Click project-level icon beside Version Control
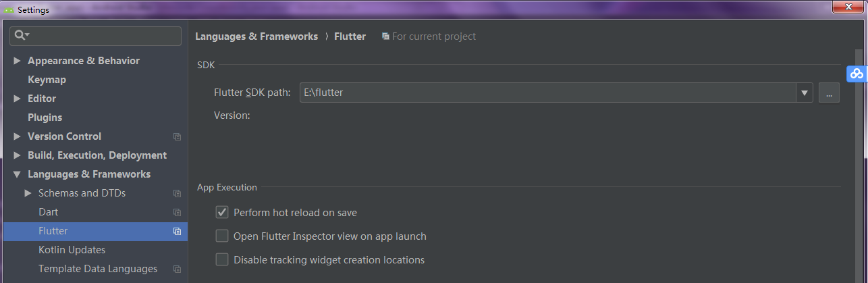The width and height of the screenshot is (868, 283). pos(177,136)
